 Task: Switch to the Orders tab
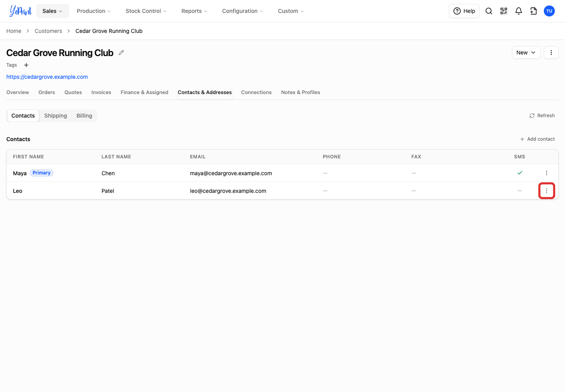coord(47,93)
